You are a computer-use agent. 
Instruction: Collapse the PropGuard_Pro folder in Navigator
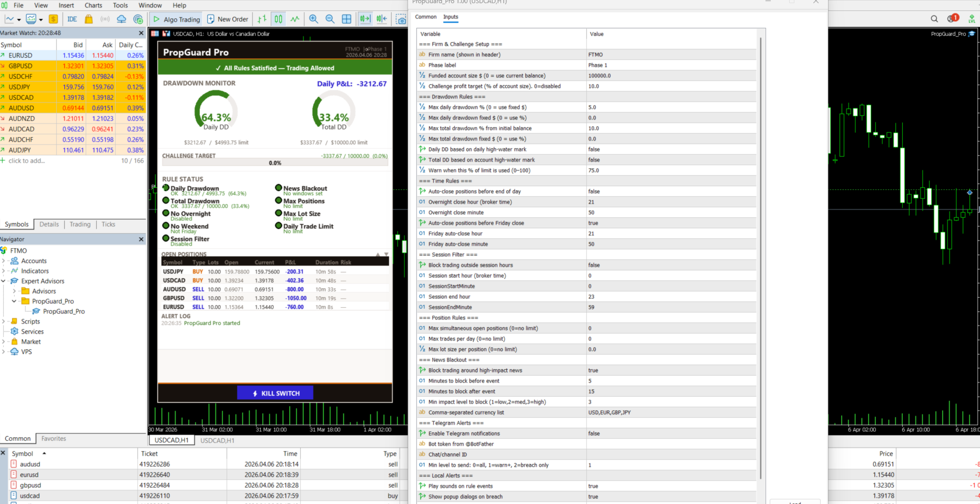(x=14, y=301)
